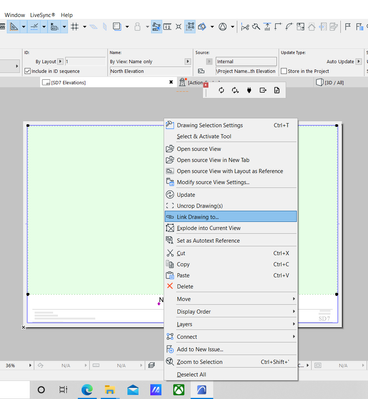Toggle the guide lines toolbar icon
This screenshot has height=399, width=368.
[14, 27]
